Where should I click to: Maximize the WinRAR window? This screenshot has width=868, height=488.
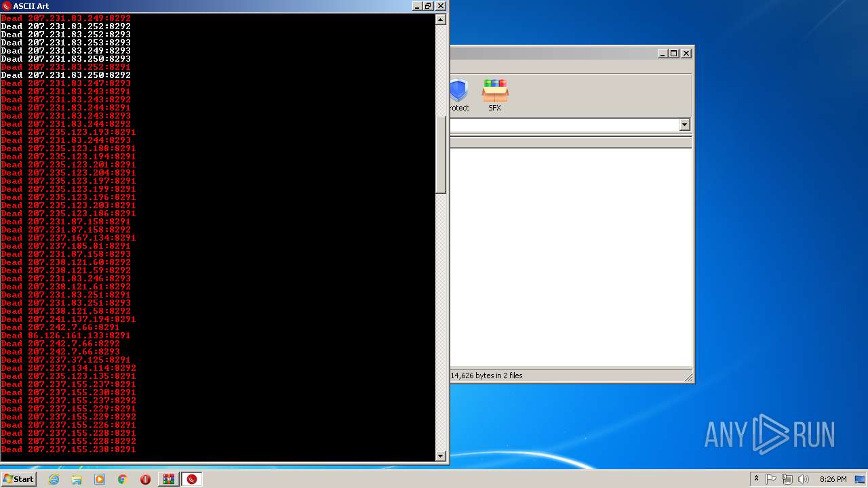coord(674,53)
